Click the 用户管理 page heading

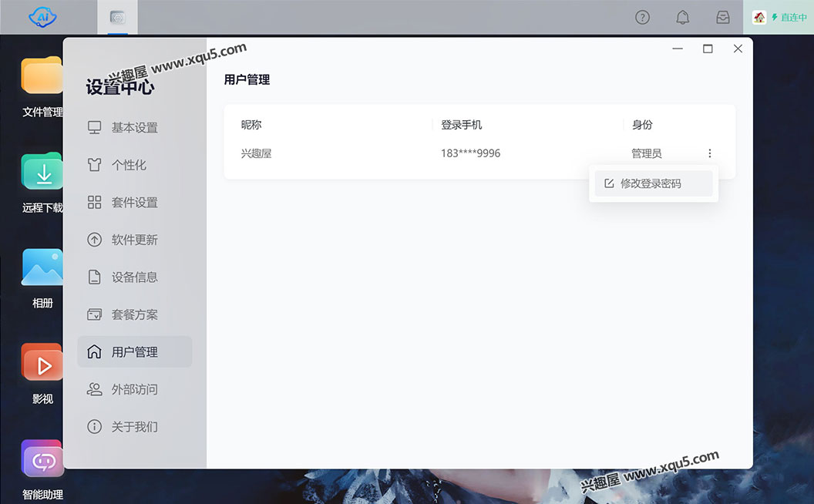tap(247, 79)
